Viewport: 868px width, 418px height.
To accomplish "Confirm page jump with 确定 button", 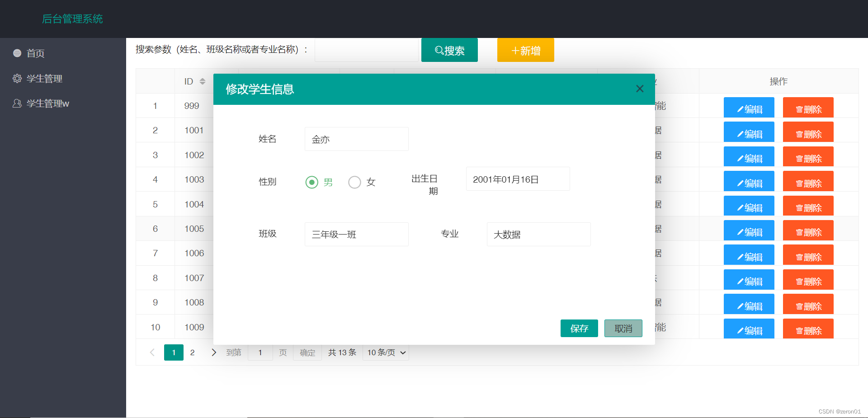I will point(307,352).
